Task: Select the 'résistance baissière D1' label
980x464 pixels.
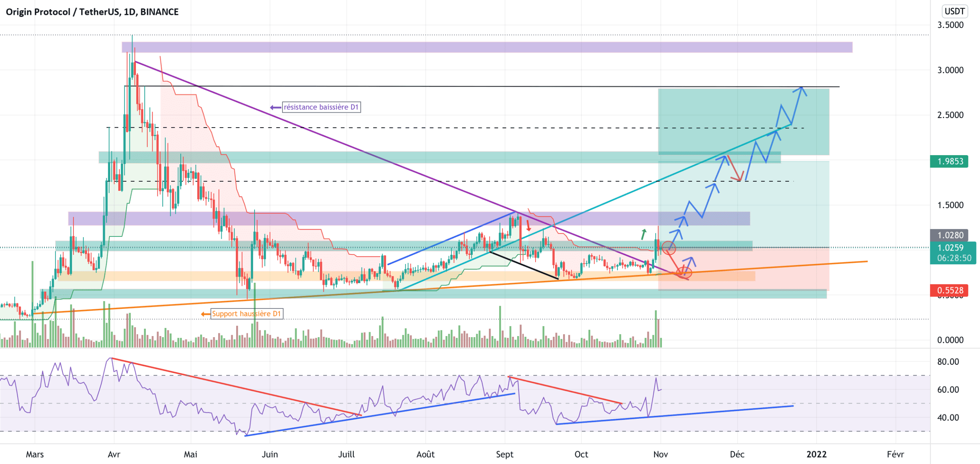Action: click(321, 107)
